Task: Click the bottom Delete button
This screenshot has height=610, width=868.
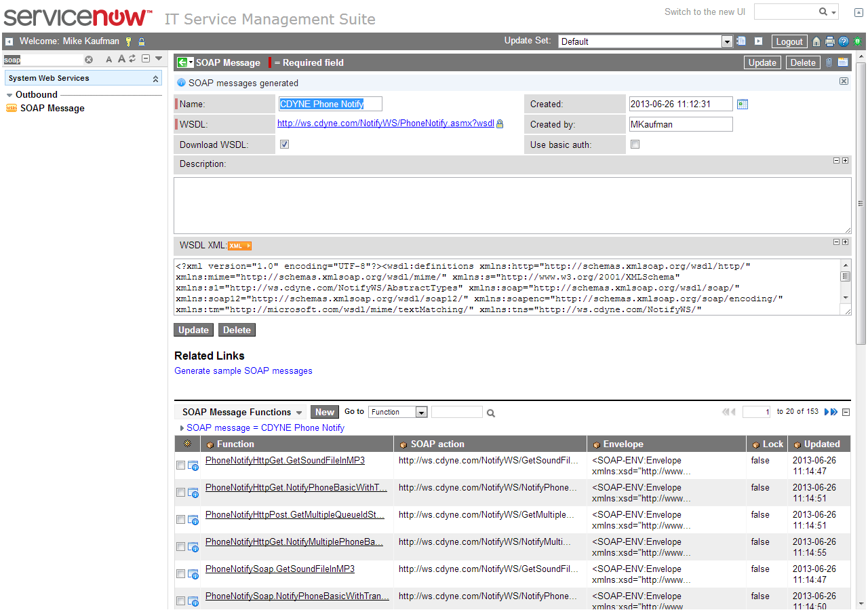Action: 237,330
